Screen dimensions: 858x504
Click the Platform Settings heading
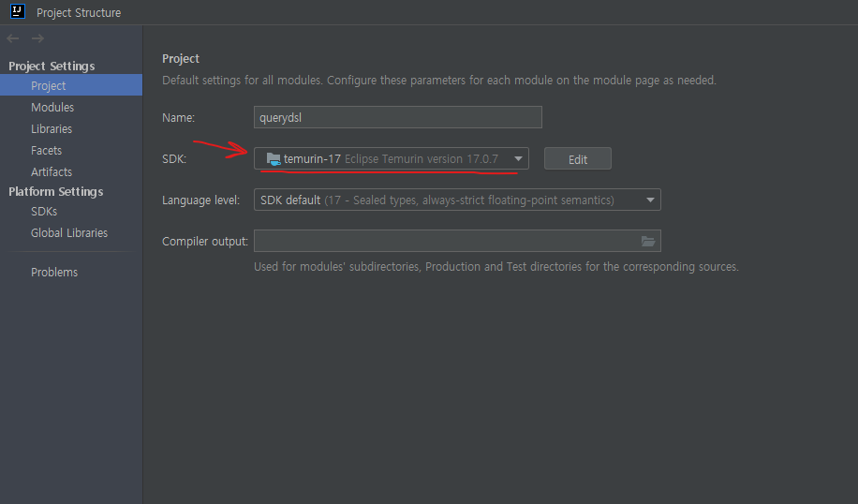pos(56,191)
